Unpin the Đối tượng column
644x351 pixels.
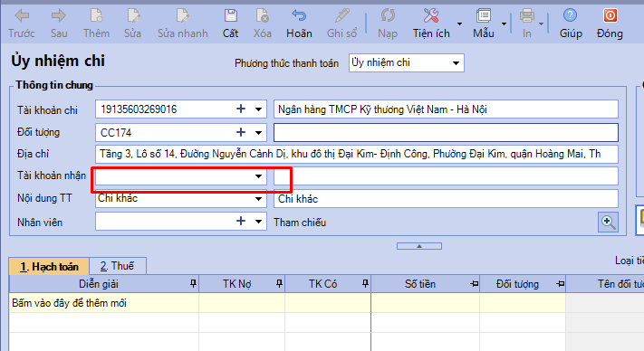560,284
